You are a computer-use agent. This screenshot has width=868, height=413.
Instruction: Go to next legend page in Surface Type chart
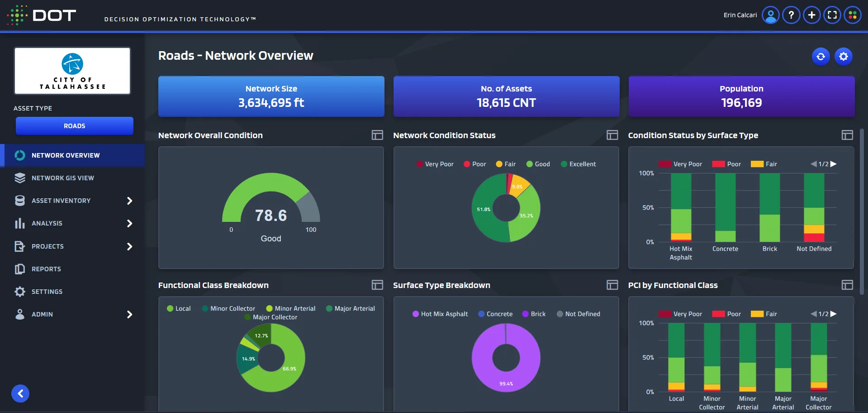click(833, 164)
